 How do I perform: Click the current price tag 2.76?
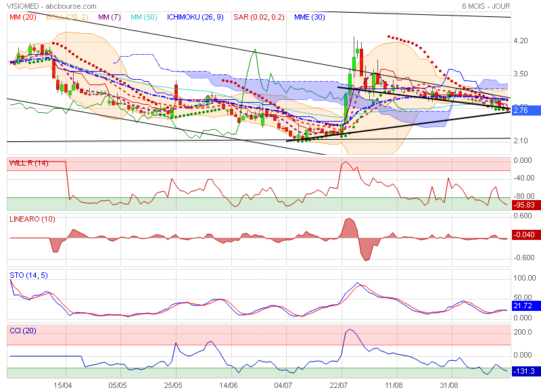pos(526,110)
